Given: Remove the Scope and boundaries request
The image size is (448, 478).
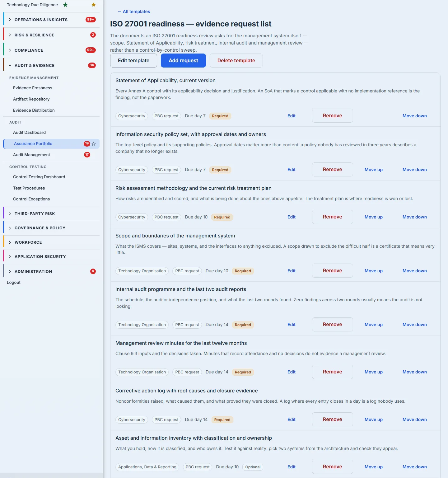Looking at the screenshot, I should coord(332,271).
